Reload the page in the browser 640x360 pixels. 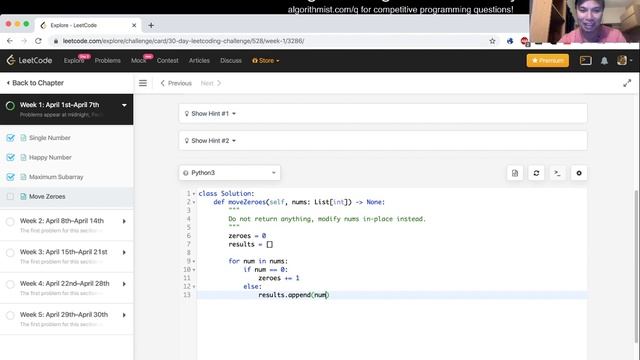(x=38, y=41)
